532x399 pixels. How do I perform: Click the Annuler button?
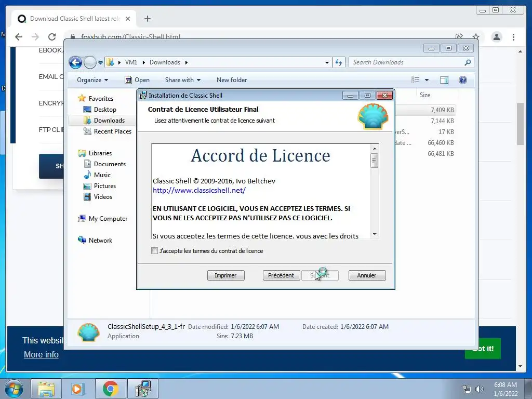pos(367,275)
